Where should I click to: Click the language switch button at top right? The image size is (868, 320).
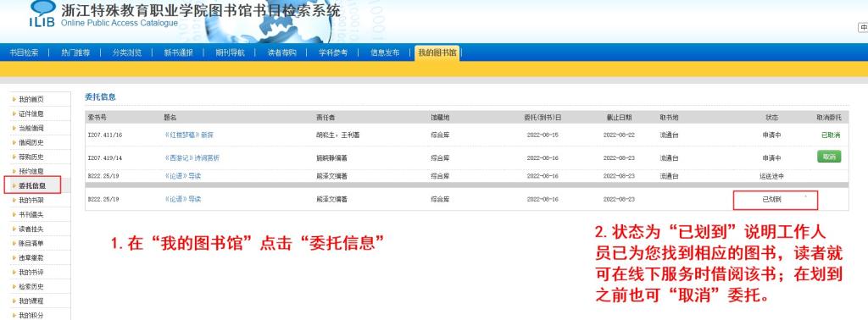tap(863, 28)
